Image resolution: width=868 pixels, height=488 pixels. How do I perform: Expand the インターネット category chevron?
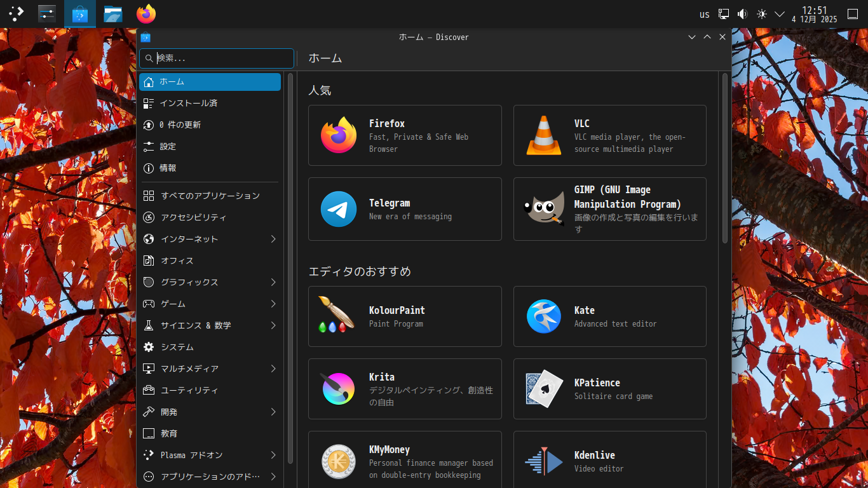click(x=273, y=239)
